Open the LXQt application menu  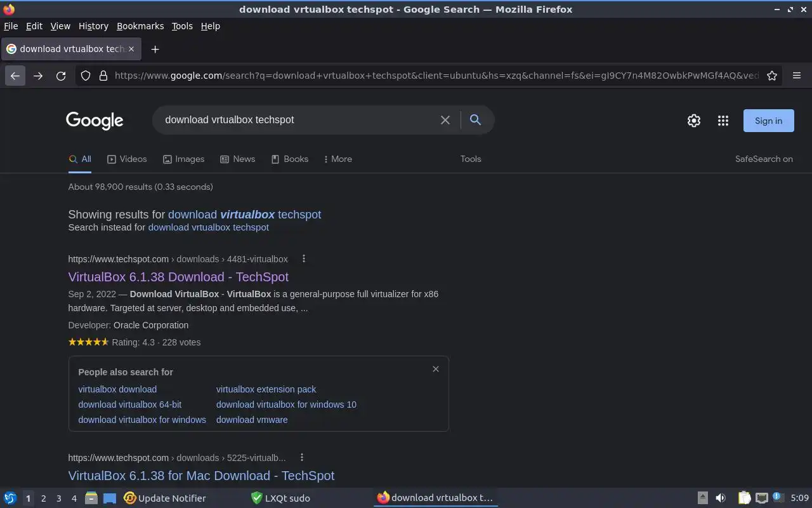tap(10, 498)
